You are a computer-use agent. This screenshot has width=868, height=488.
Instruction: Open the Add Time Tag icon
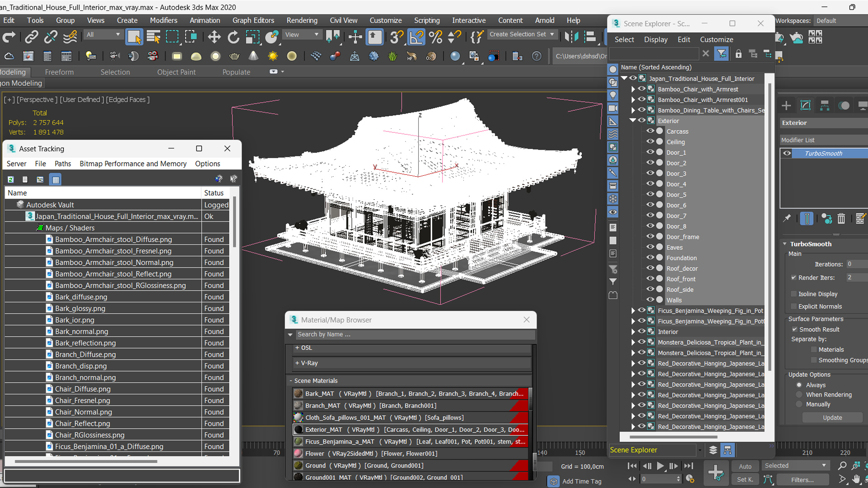tap(553, 481)
